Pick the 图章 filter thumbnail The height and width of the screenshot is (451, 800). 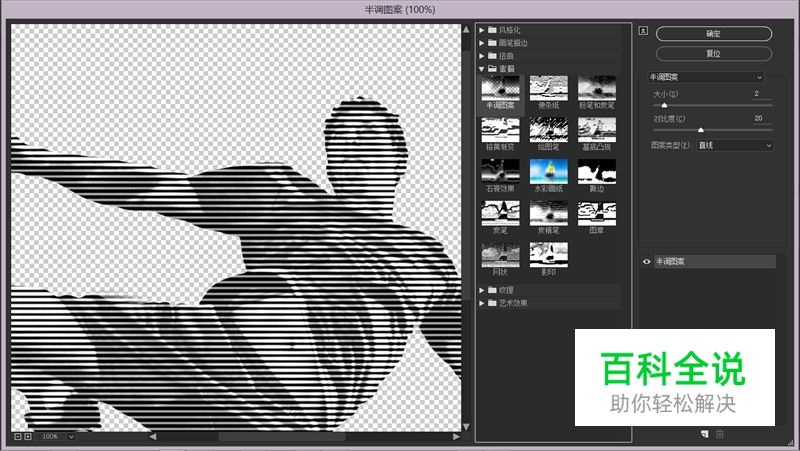(x=597, y=212)
